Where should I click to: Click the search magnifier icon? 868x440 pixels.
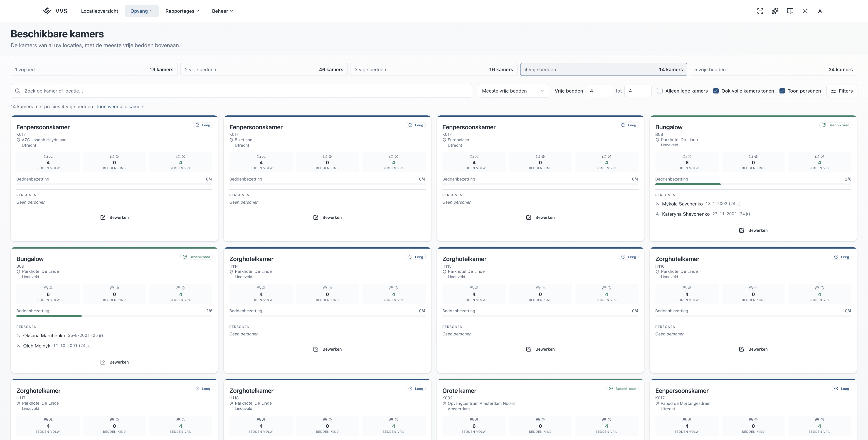tap(17, 91)
